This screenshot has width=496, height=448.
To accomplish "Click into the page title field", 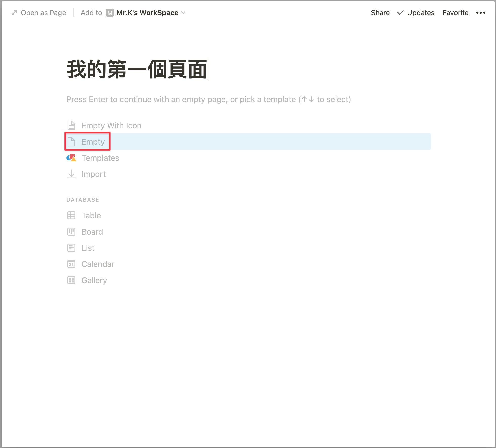I will 137,69.
